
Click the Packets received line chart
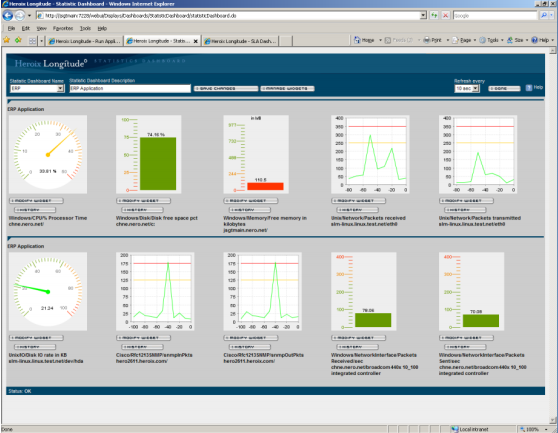coord(370,154)
